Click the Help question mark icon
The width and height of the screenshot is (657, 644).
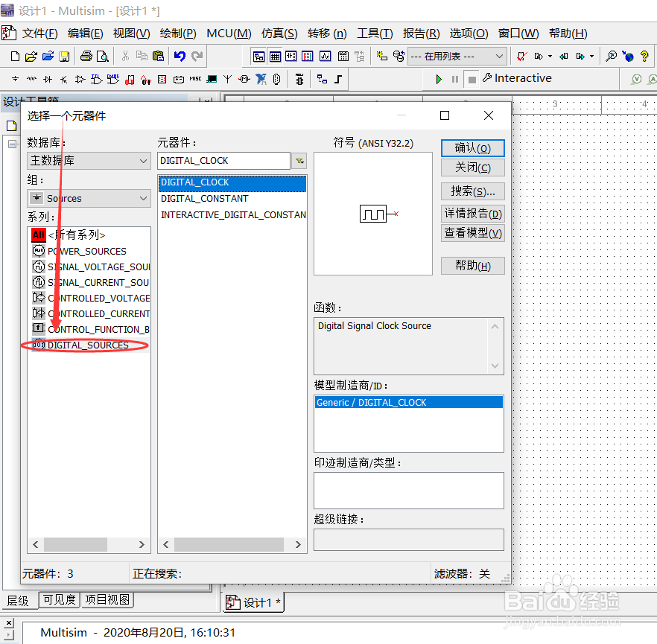(x=644, y=56)
